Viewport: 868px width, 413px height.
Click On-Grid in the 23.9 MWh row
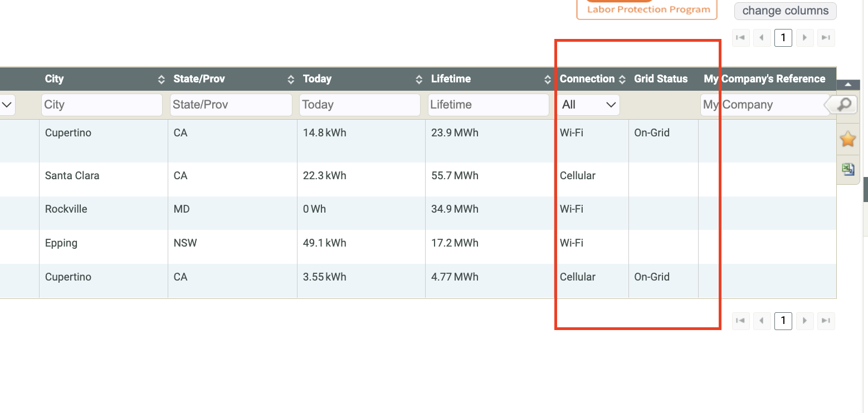coord(652,132)
